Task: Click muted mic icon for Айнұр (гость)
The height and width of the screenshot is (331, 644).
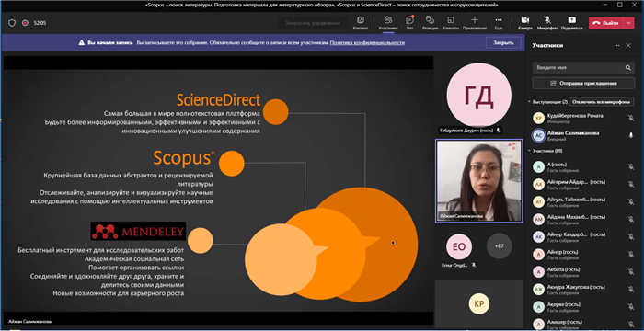Action: point(631,254)
